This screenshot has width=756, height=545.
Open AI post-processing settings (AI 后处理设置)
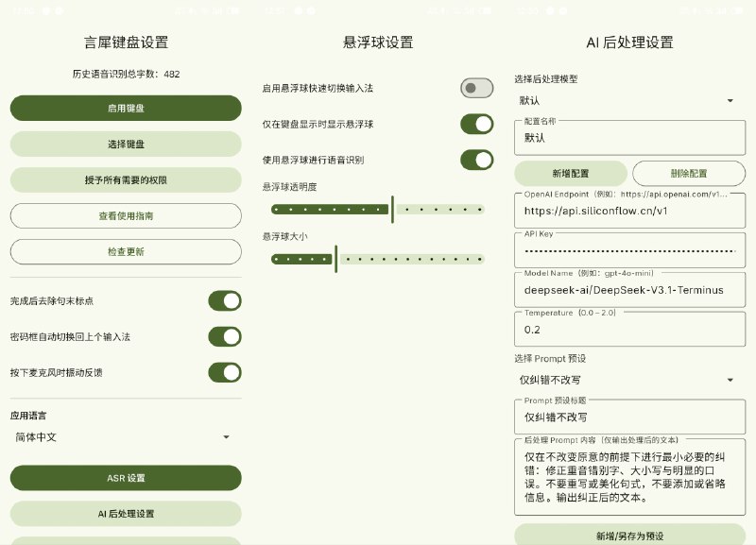click(126, 514)
